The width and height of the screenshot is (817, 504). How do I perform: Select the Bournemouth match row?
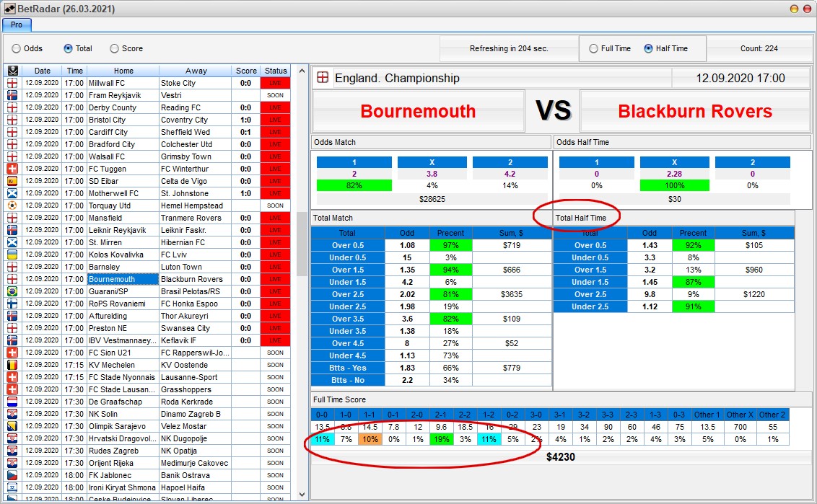pos(147,279)
